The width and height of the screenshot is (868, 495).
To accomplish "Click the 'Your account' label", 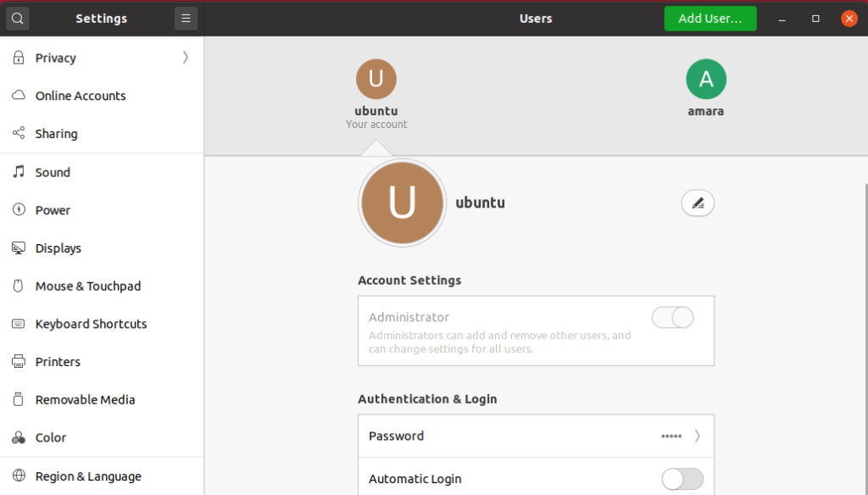I will [x=376, y=125].
